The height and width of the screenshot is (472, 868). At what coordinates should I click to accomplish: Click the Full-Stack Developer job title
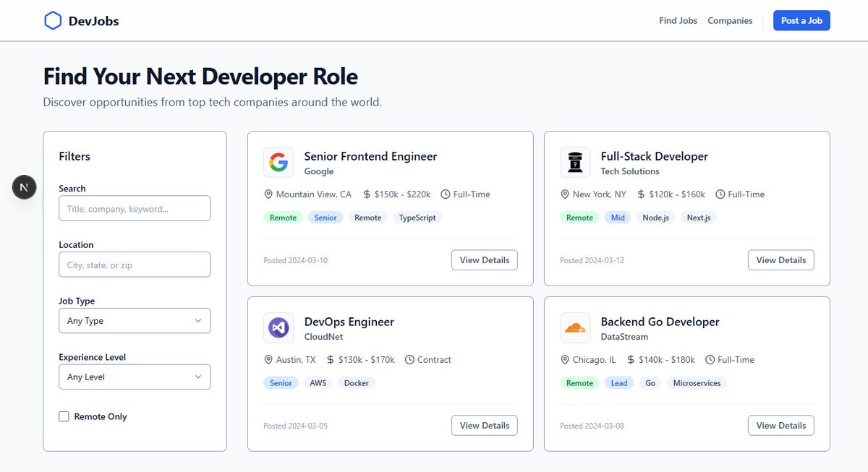click(654, 156)
